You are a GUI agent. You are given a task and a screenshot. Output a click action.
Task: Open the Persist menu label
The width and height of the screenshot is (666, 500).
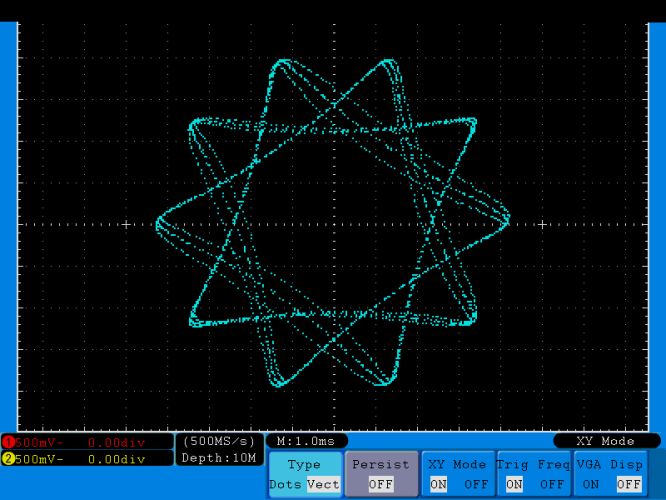(x=381, y=465)
